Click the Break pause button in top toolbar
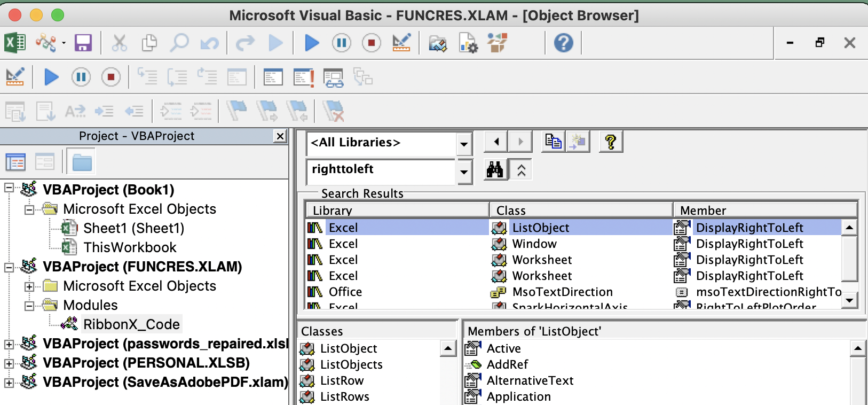Screen dimensions: 868x405 pyautogui.click(x=342, y=42)
